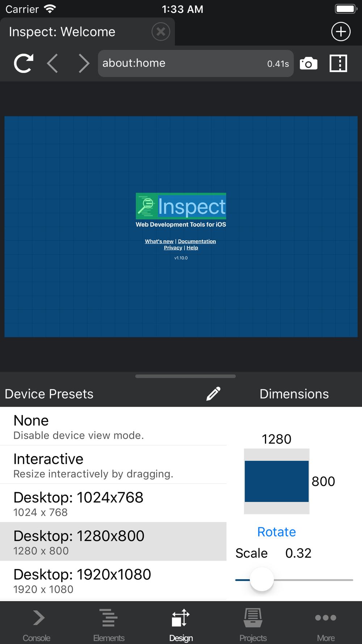Go forward with the right chevron

[84, 63]
